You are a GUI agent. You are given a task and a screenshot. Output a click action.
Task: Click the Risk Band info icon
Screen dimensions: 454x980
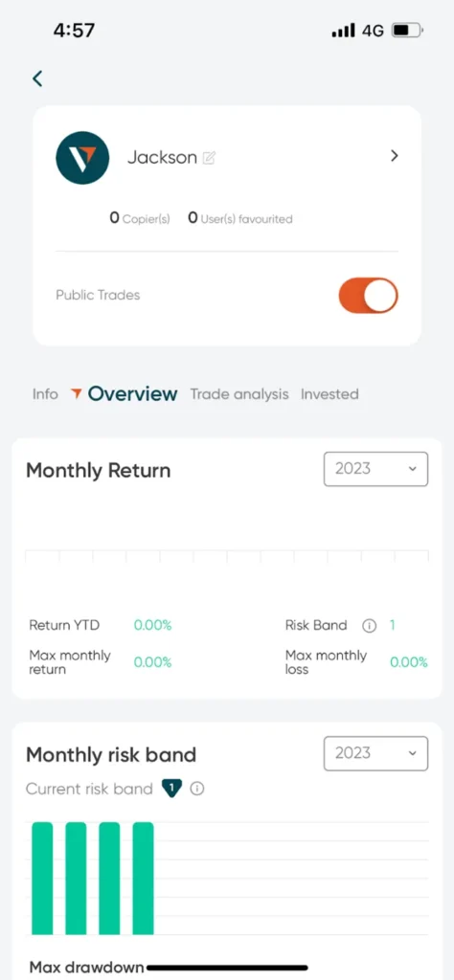(x=370, y=626)
